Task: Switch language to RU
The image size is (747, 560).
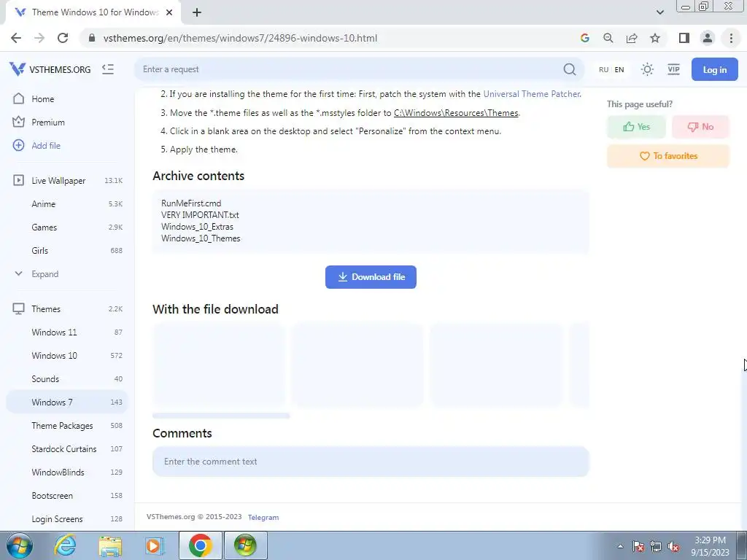Action: point(603,69)
